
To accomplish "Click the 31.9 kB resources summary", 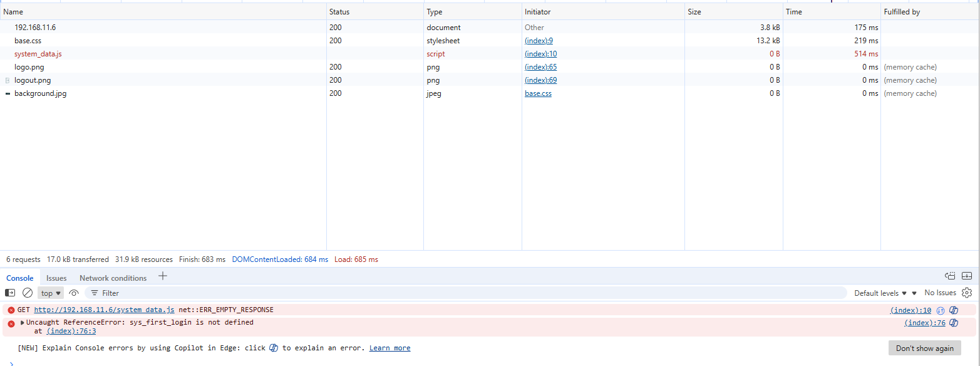I will pos(144,259).
